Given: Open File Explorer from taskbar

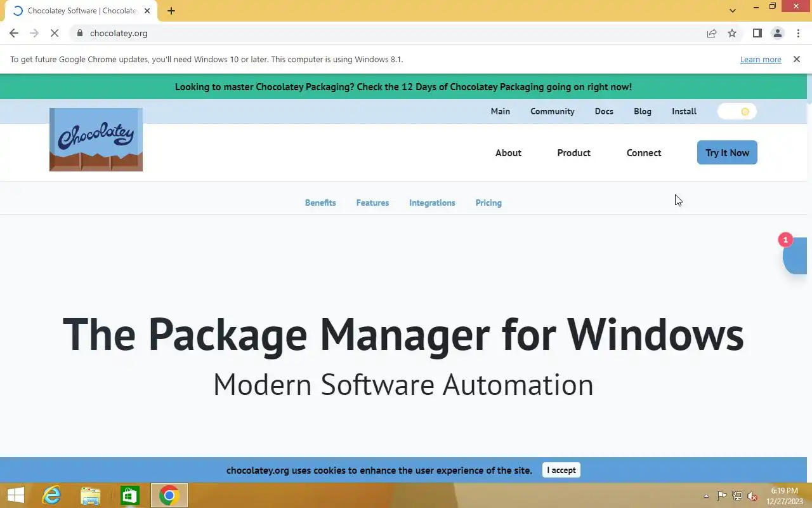Looking at the screenshot, I should (x=91, y=495).
